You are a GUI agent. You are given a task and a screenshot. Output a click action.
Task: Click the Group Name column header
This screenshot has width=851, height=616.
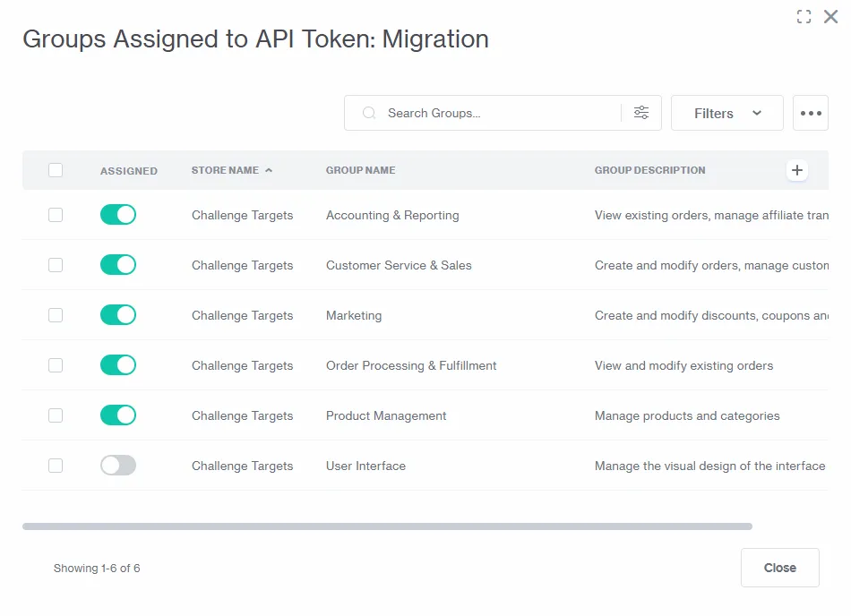[x=360, y=170]
